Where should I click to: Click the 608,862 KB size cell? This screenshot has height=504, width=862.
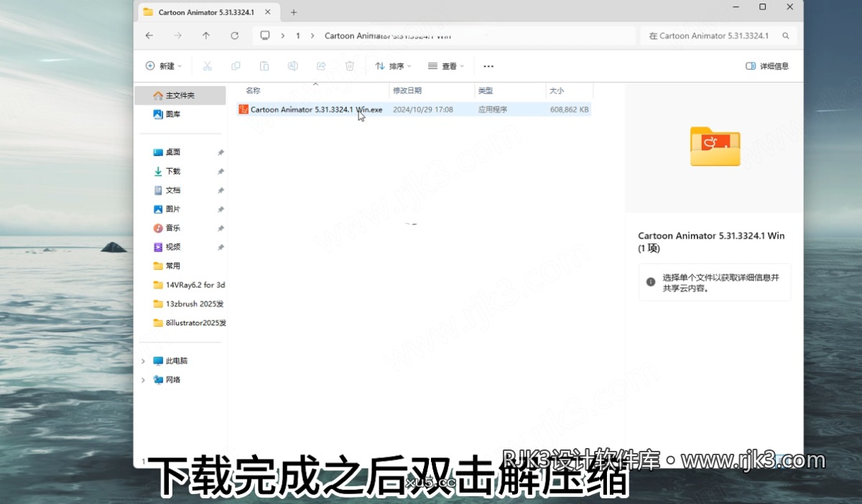pos(570,110)
